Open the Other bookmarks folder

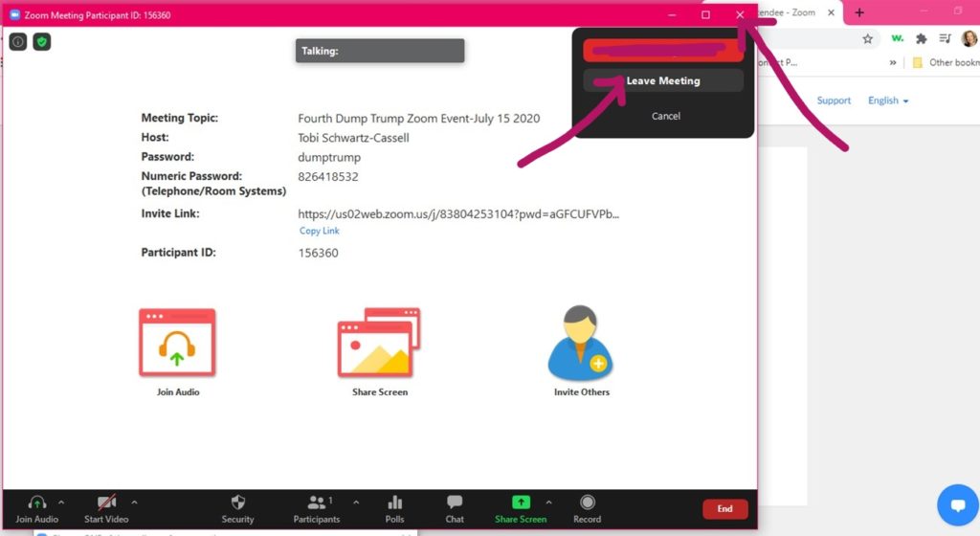coord(946,62)
